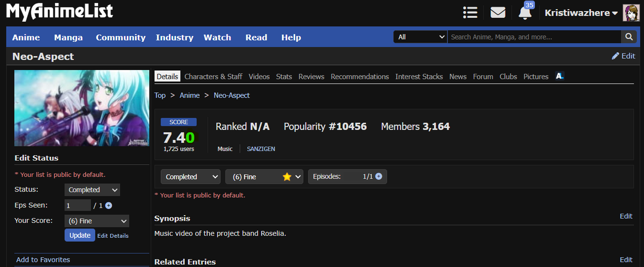Screen dimensions: 644x267
Task: Open sidebar Your Score '(6) Fine' dropdown
Action: tap(97, 221)
